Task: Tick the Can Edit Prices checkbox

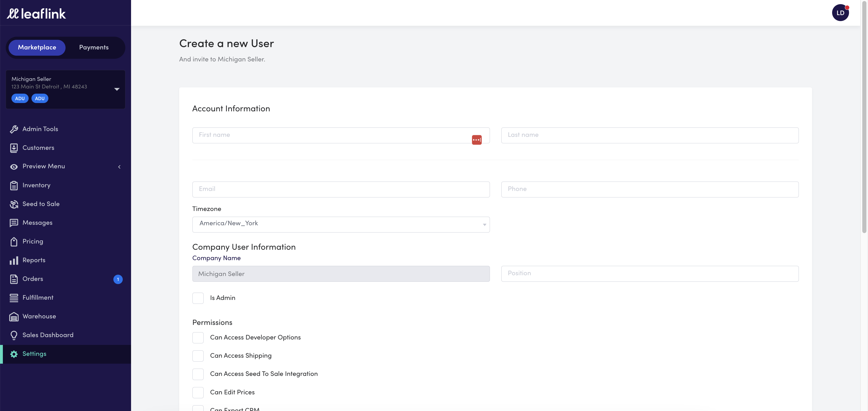Action: click(x=198, y=393)
